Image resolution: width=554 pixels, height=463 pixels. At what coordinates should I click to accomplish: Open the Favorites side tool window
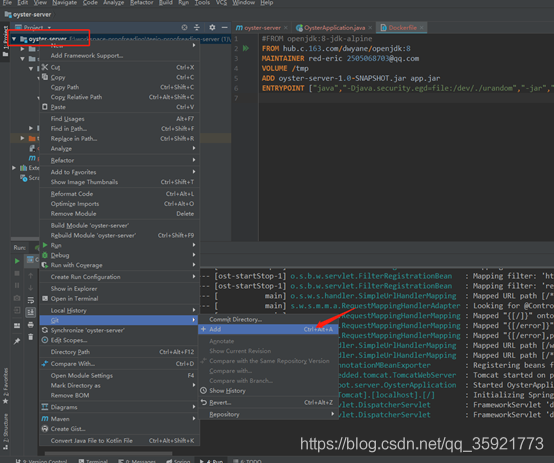[x=5, y=386]
